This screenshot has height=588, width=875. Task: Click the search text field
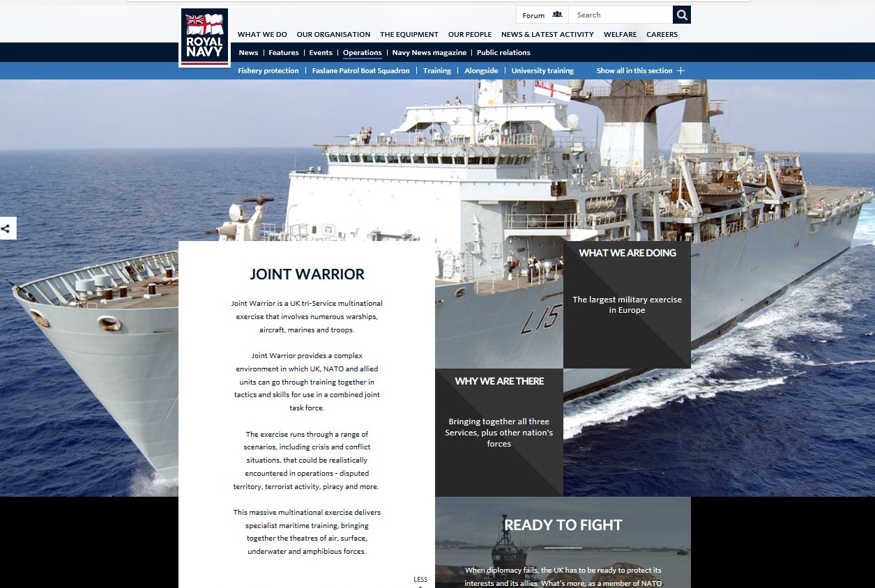619,15
